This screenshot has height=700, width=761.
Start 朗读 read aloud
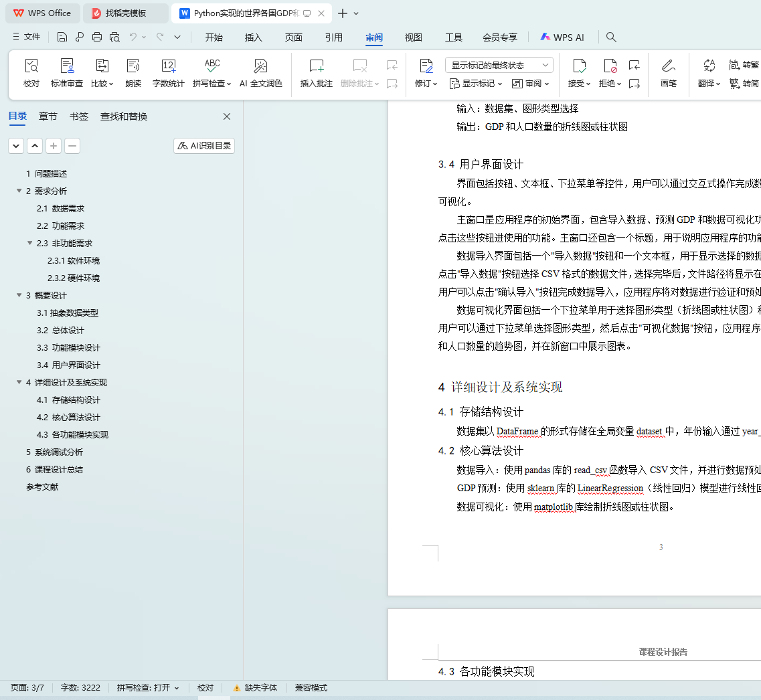133,73
